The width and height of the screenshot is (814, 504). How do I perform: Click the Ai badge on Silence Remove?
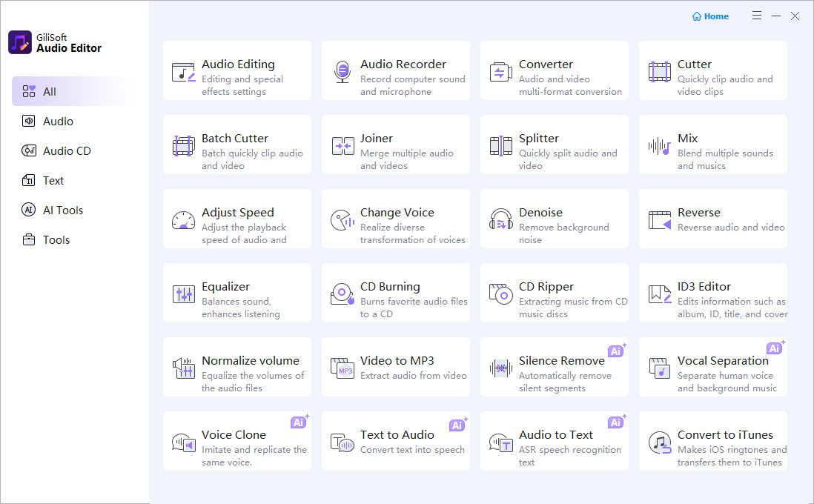tap(617, 351)
